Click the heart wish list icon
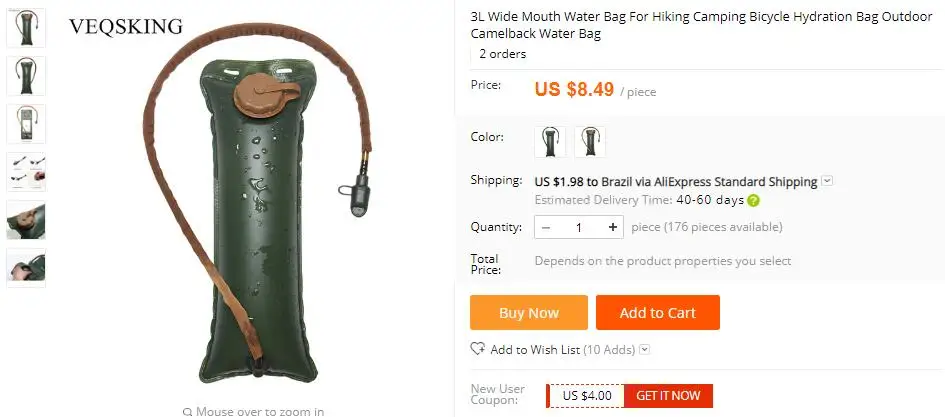 point(477,349)
